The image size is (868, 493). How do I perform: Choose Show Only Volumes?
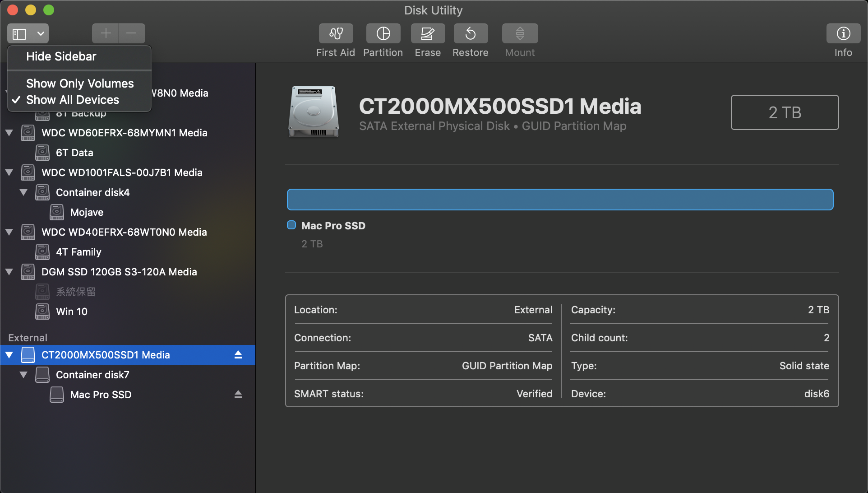[x=79, y=84]
